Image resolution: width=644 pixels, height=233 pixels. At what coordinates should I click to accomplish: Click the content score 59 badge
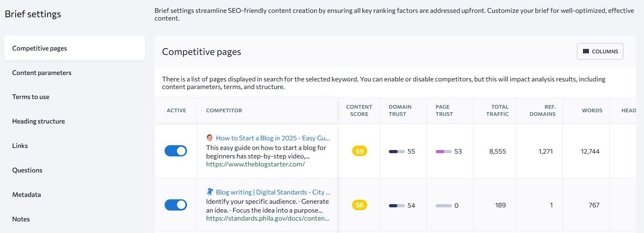click(x=360, y=151)
